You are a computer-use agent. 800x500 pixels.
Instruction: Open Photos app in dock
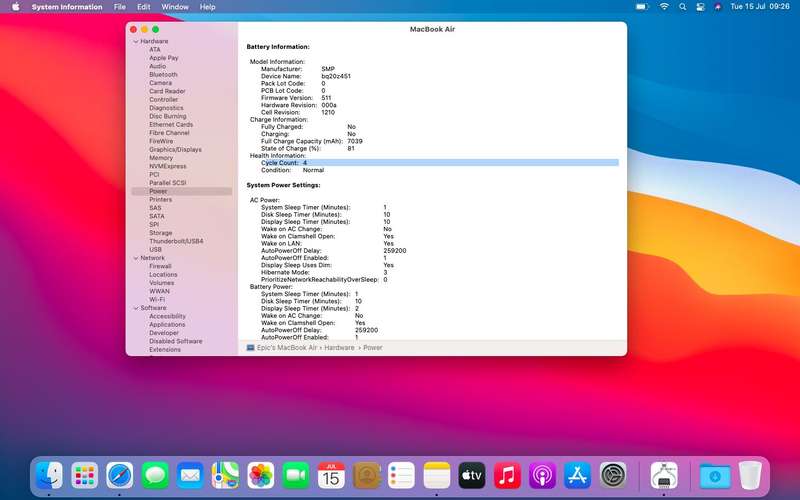(261, 476)
